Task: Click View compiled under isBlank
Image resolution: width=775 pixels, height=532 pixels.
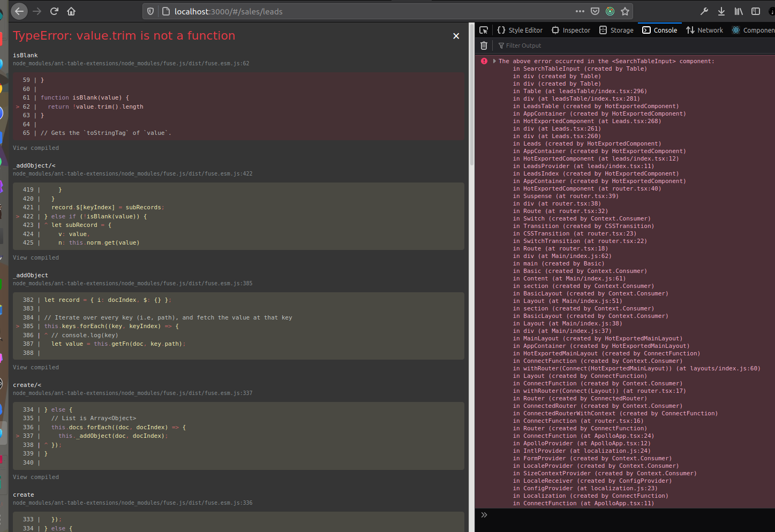Action: point(36,148)
